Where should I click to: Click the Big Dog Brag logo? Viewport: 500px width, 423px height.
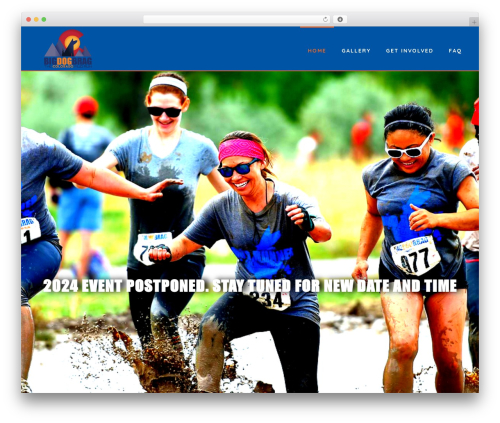tap(68, 49)
